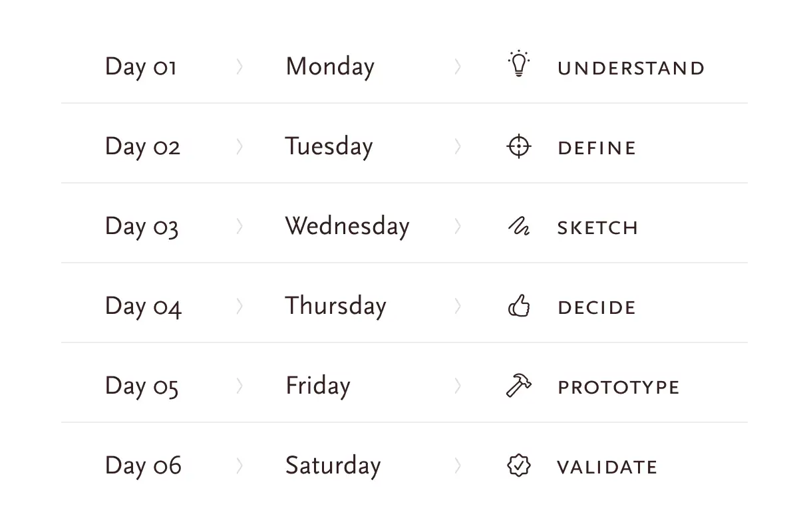Expand the chevron after Day 01

pos(240,66)
